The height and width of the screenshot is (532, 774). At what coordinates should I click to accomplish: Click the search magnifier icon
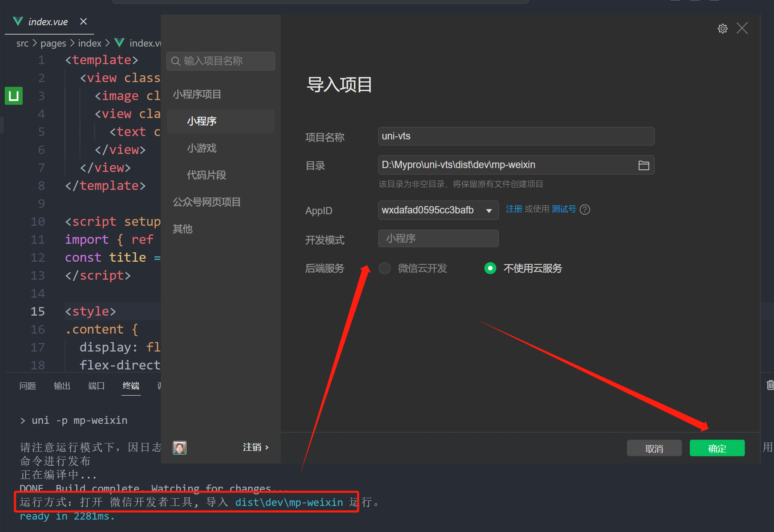[x=175, y=61]
